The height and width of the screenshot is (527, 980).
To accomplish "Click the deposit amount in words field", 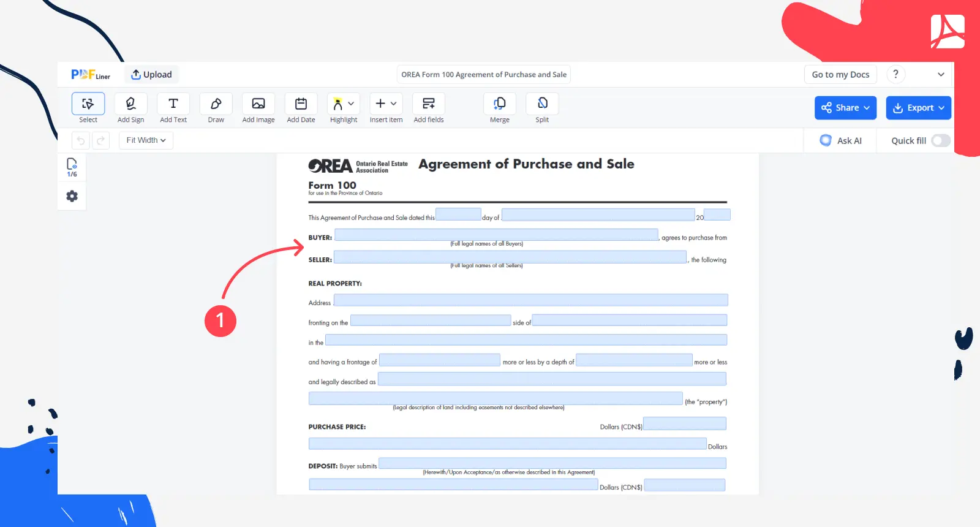I will pyautogui.click(x=453, y=485).
